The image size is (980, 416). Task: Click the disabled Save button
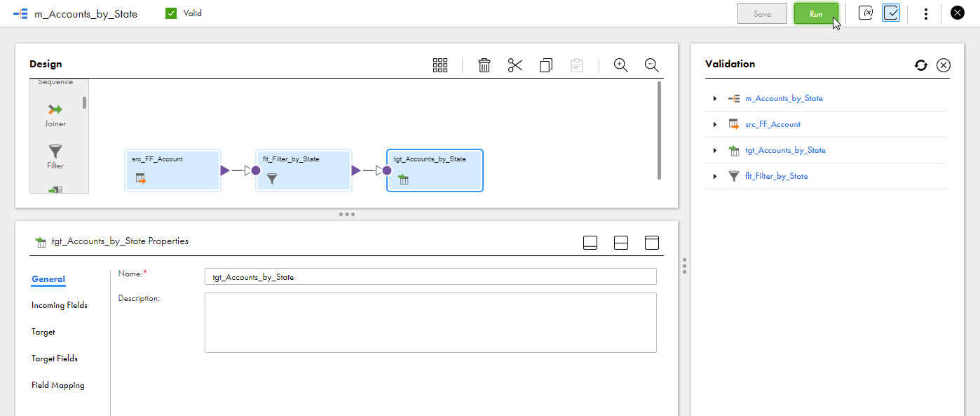pos(762,14)
